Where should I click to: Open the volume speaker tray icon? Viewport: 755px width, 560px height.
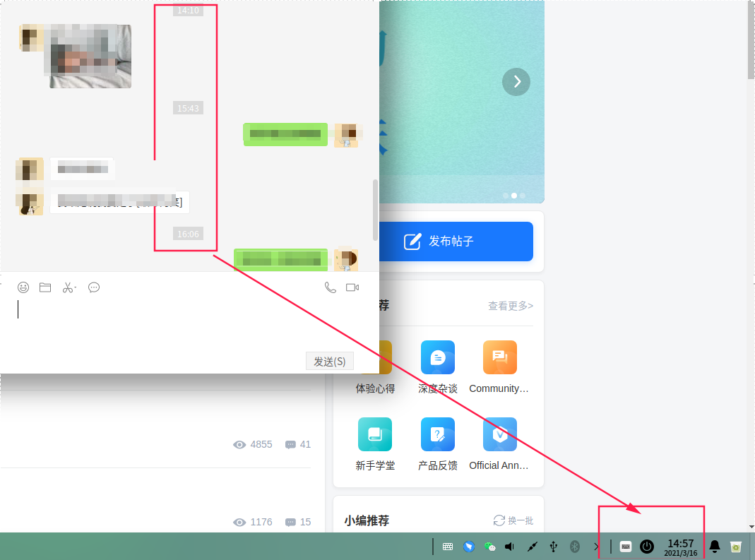point(510,547)
